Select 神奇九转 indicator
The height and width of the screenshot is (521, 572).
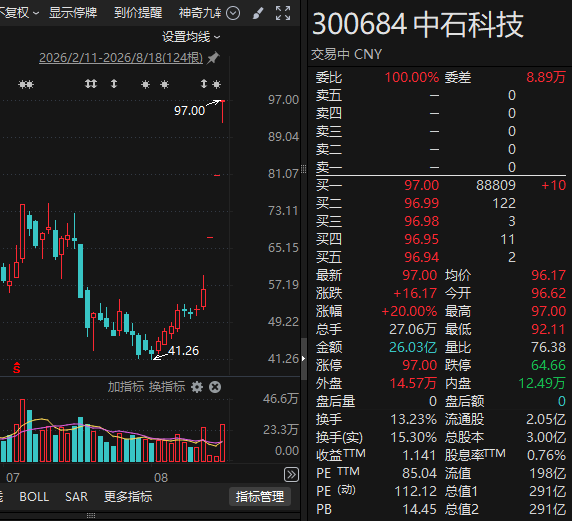(200, 13)
